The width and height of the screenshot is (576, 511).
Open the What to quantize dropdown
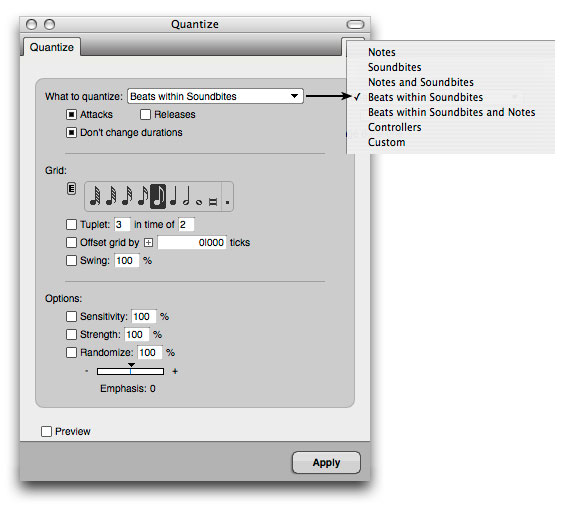215,96
